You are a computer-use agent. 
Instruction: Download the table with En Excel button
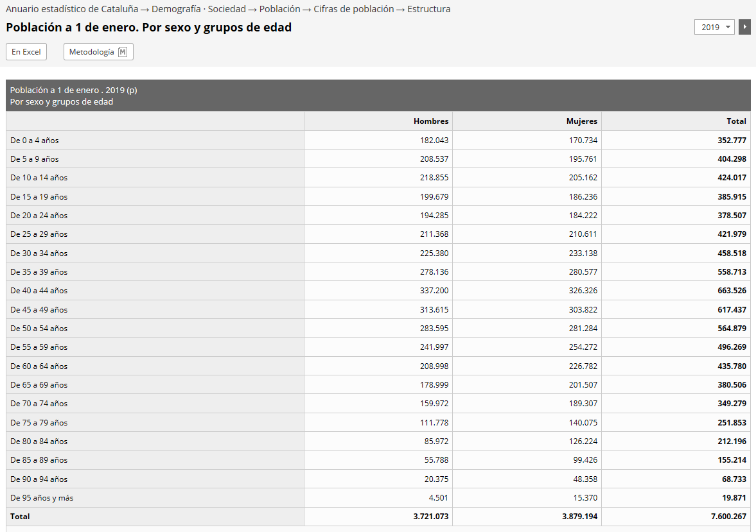[26, 52]
